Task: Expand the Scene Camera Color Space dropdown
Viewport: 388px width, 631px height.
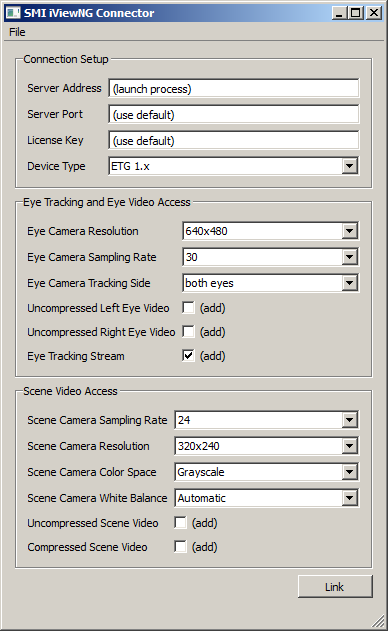Action: tap(266, 472)
